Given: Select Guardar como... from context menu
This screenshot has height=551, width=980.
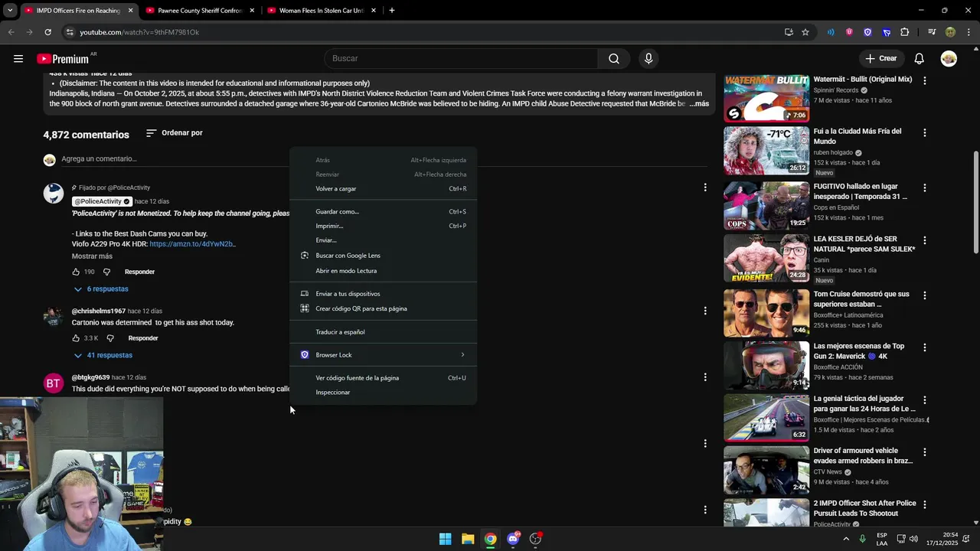Looking at the screenshot, I should click(x=383, y=212).
